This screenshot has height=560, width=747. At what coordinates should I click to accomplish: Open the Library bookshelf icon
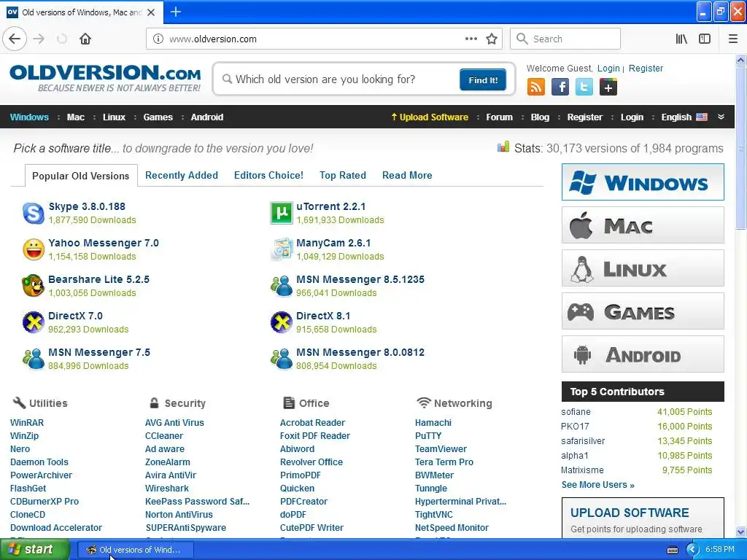pos(681,39)
